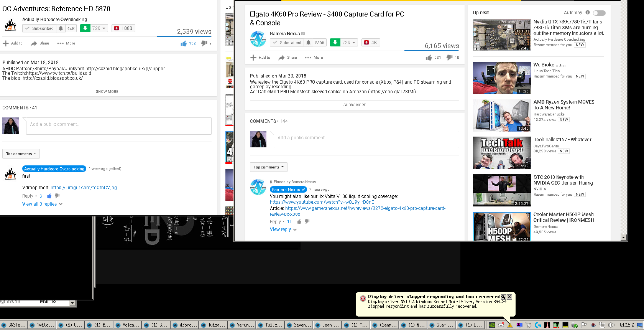
Task: Switch to Seven... taskbar window
Action: pyautogui.click(x=299, y=325)
